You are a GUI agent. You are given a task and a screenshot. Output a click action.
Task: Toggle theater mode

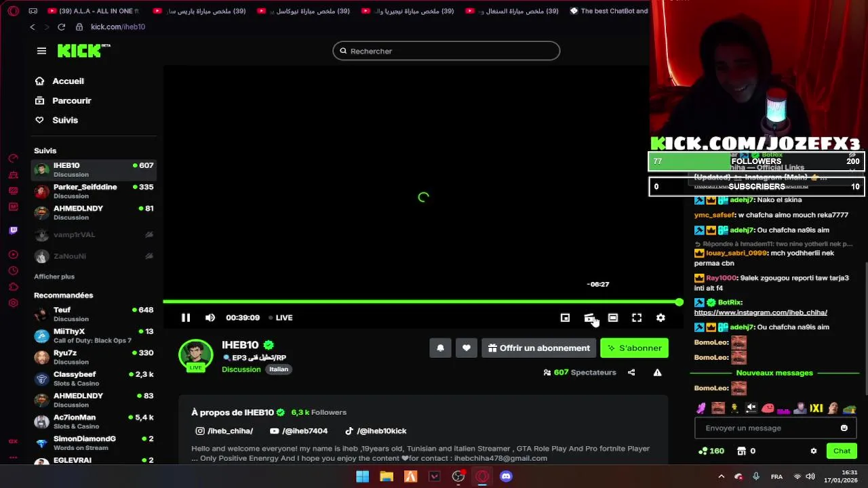click(x=613, y=317)
